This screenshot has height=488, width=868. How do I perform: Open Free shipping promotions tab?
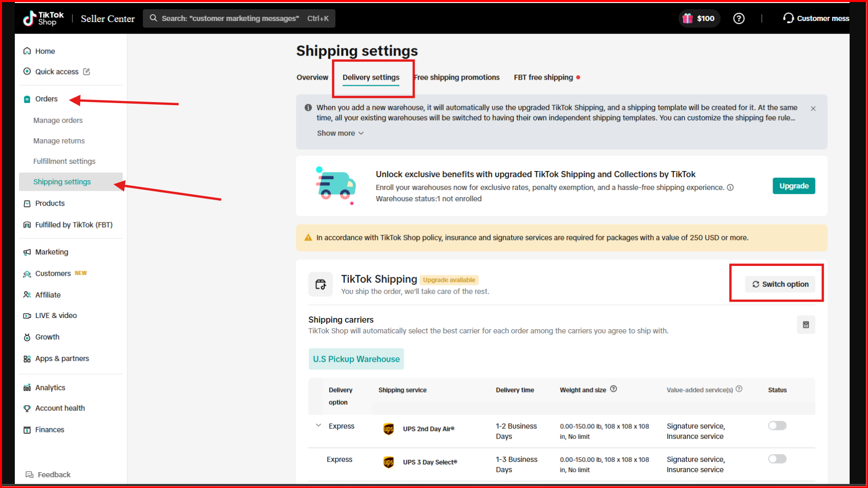pos(457,78)
